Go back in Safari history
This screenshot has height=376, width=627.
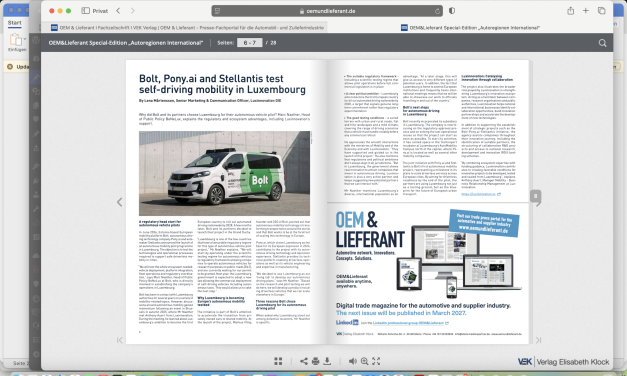tap(118, 11)
